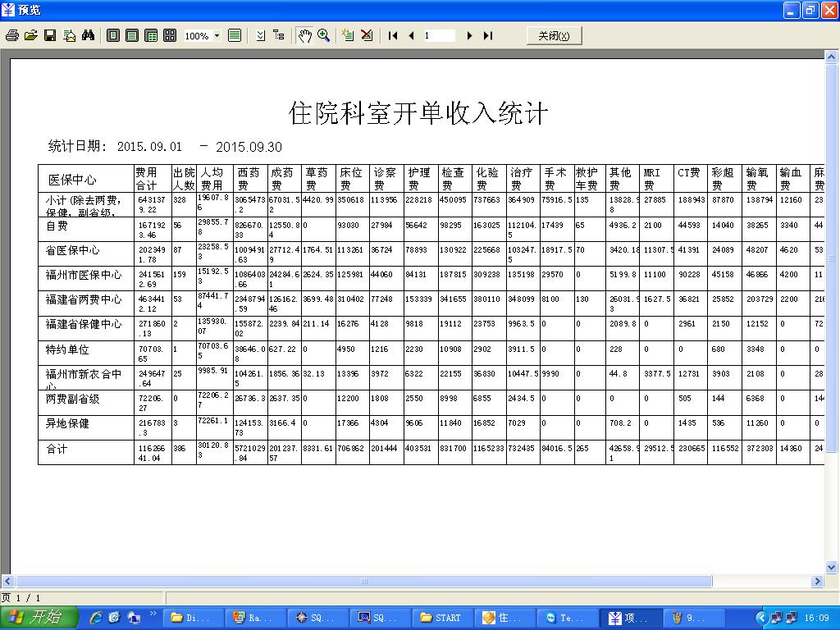Screen dimensions: 840x630
Task: Click the 省医保中心 row label
Action: (x=72, y=250)
